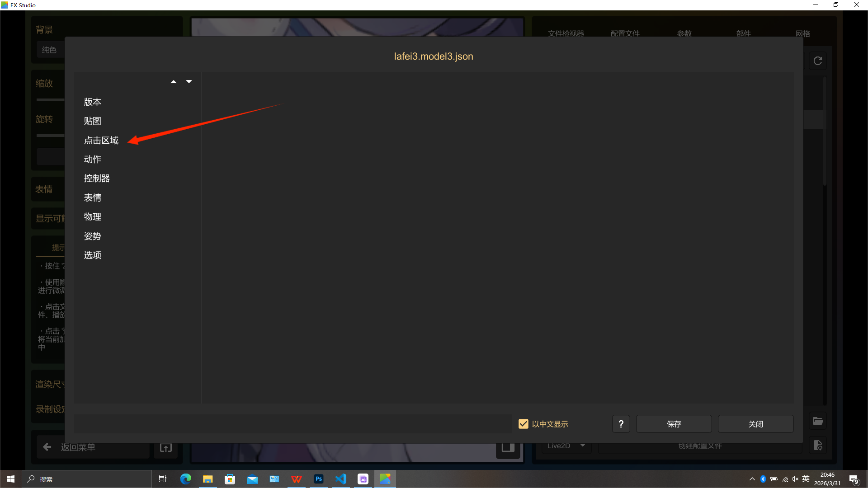Open the 选项 section

coord(93,255)
